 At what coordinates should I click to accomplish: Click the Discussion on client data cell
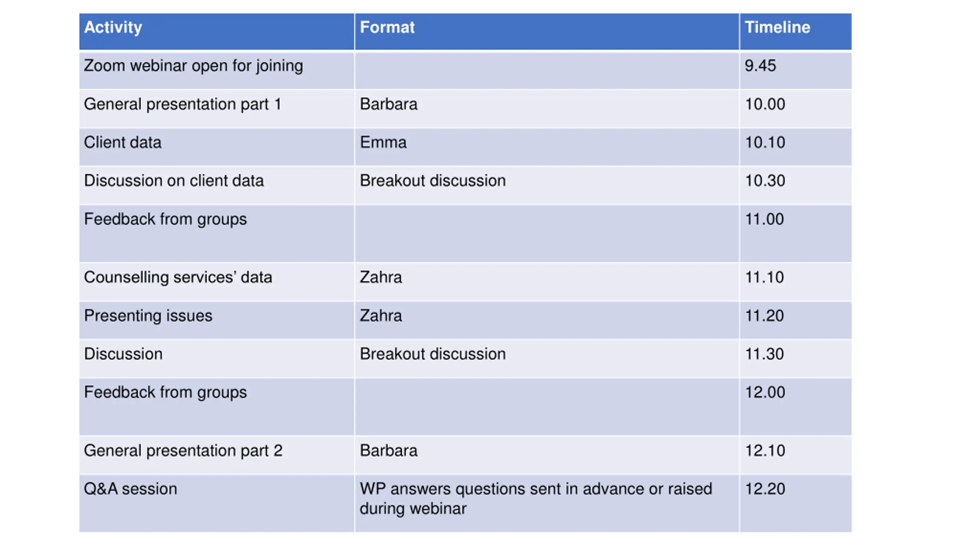coord(217,185)
